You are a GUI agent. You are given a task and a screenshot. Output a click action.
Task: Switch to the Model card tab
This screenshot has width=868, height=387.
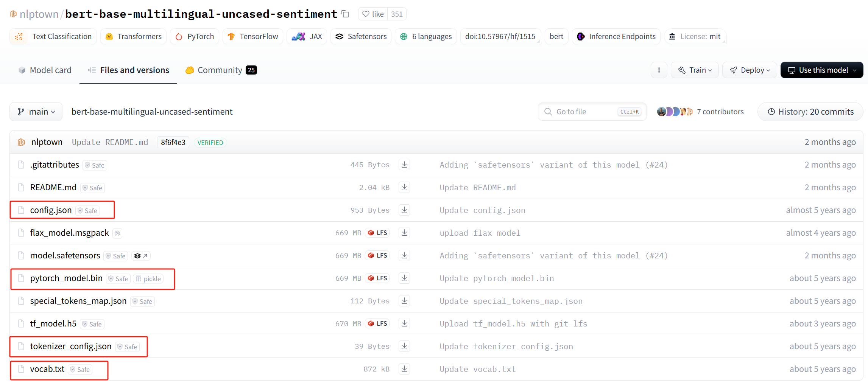(x=45, y=70)
